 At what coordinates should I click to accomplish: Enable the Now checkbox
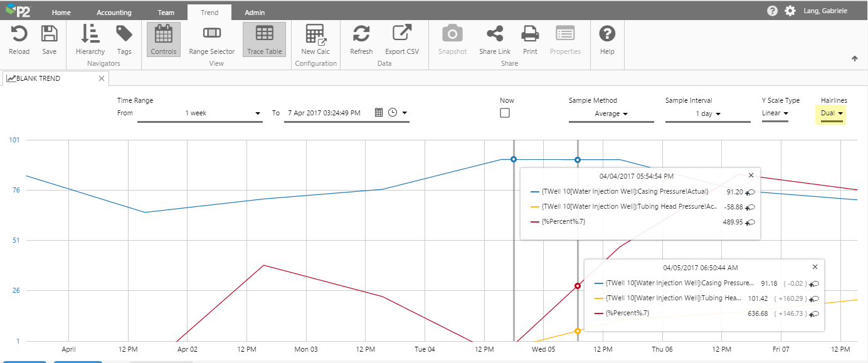click(x=505, y=113)
